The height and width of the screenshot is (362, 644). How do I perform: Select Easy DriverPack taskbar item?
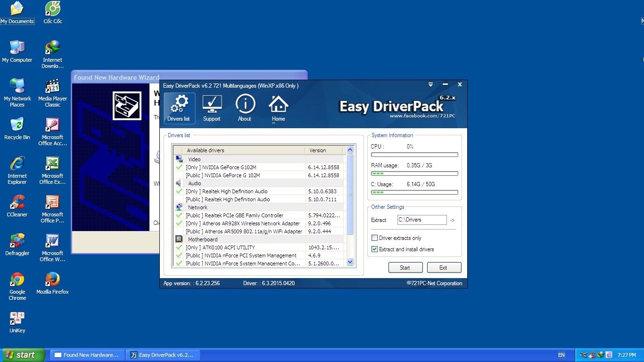[x=163, y=355]
